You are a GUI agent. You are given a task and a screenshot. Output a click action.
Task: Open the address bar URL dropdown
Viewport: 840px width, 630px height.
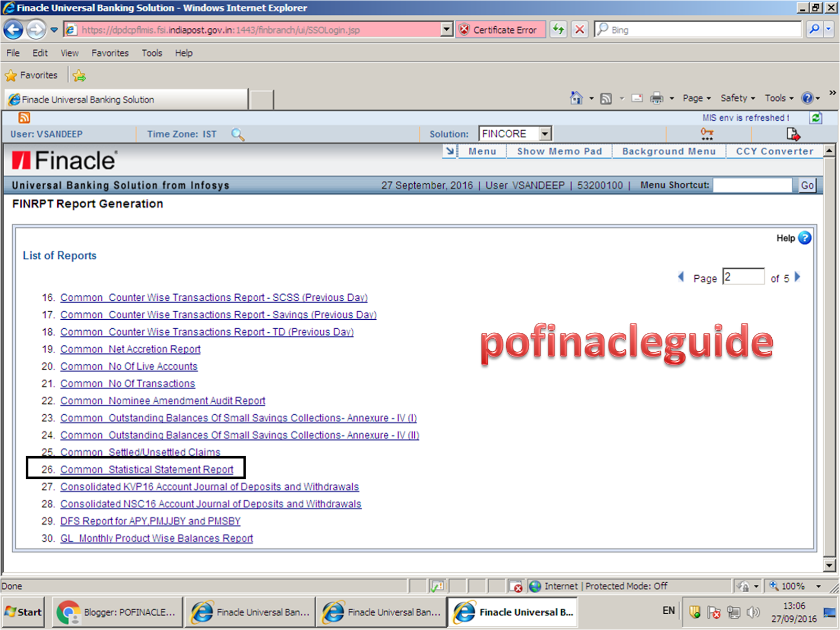click(x=447, y=29)
